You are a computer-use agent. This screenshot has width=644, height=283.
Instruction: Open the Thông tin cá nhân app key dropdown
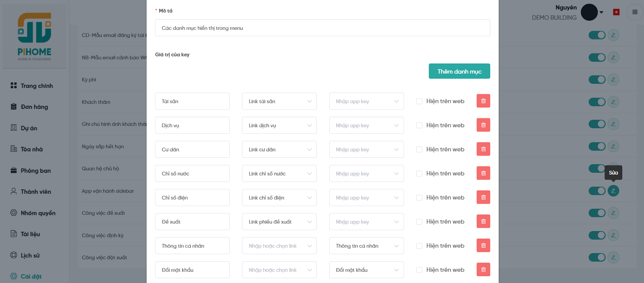click(366, 246)
